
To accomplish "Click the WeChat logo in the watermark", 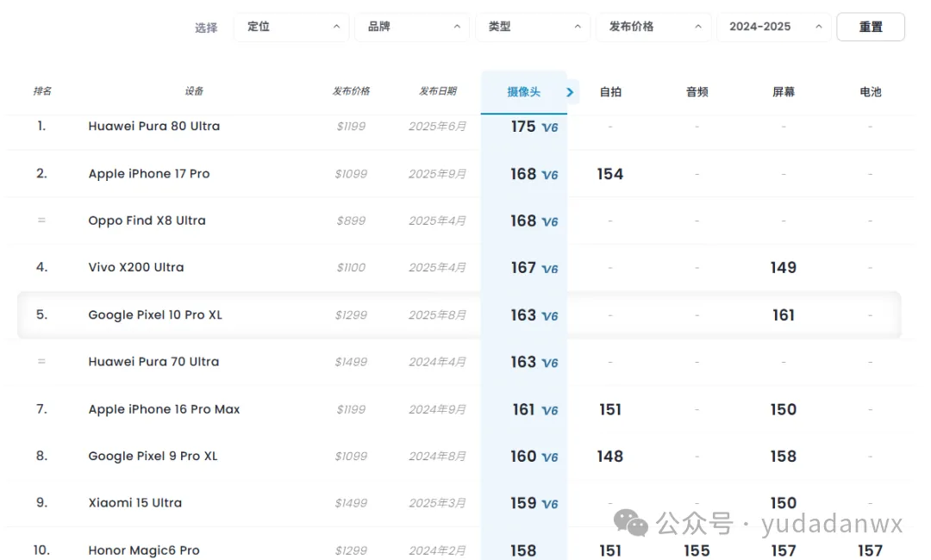I will point(631,522).
